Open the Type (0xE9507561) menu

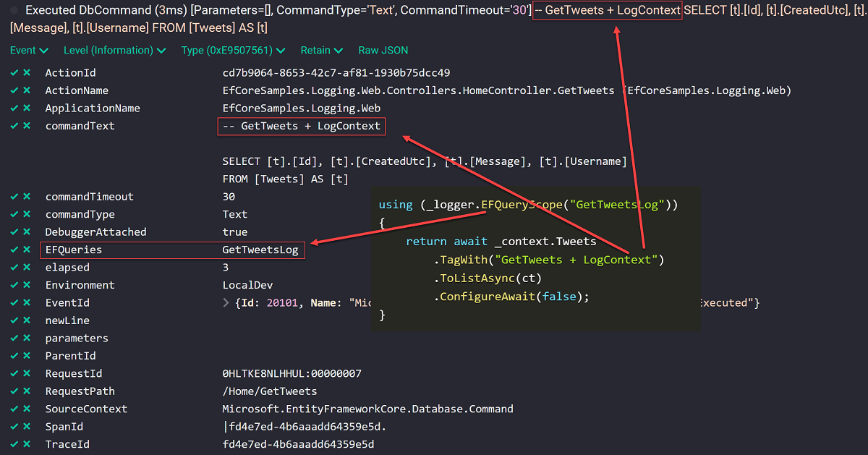click(230, 50)
